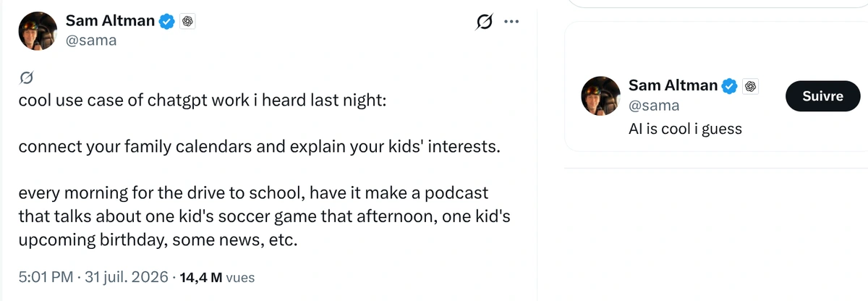Image resolution: width=868 pixels, height=301 pixels.
Task: Open Sam Altman's avatar in the tweet header
Action: coord(38,31)
